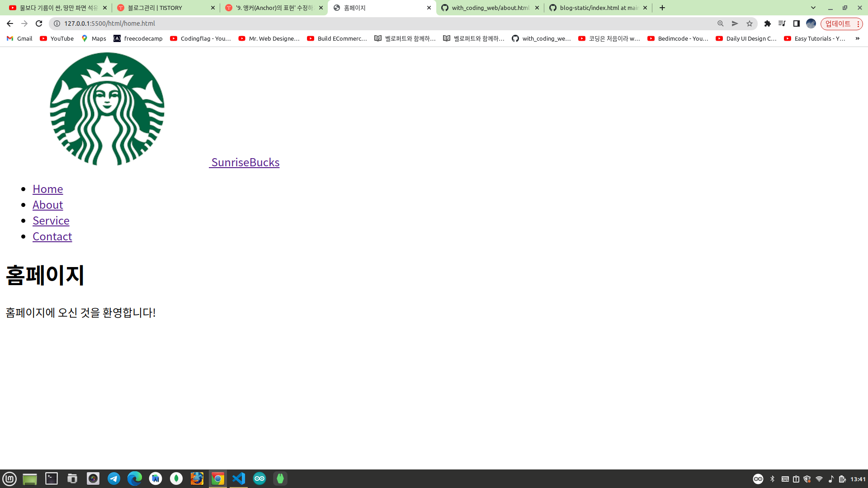Click the SunriseBucks brand link
This screenshot has height=488, width=868.
tap(245, 162)
